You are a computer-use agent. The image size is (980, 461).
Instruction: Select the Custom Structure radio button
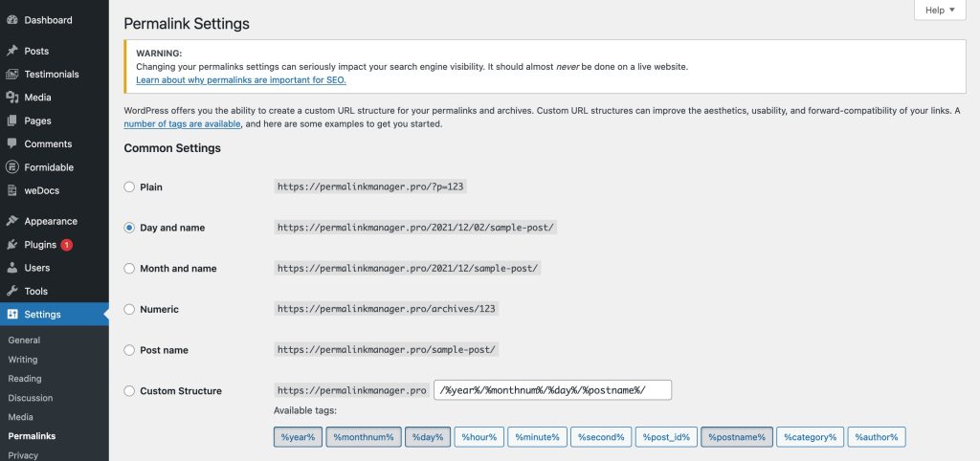tap(129, 391)
